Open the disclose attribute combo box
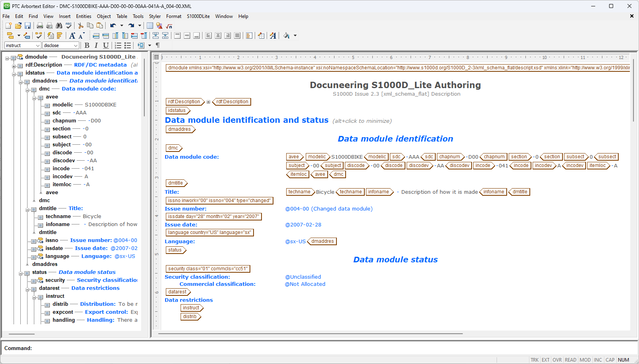Screen dimensions: 639x364 click(x=61, y=45)
